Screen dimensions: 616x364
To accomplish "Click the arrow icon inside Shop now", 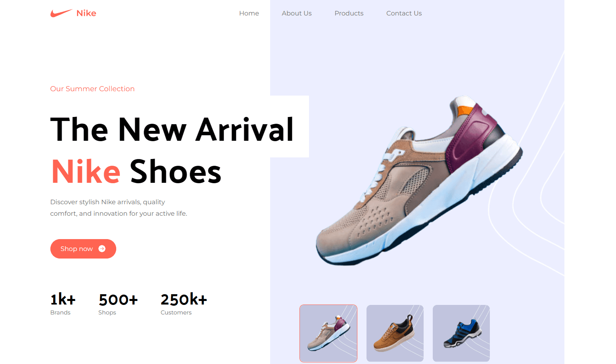I will 102,249.
